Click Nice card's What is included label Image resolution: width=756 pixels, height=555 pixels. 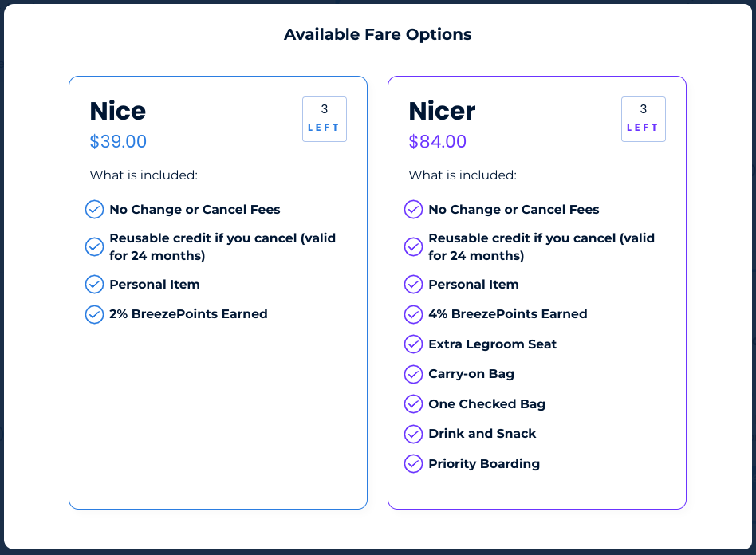[x=144, y=175]
